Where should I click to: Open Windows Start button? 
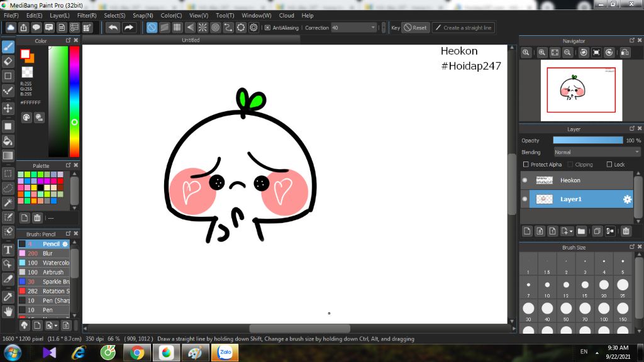[x=13, y=353]
